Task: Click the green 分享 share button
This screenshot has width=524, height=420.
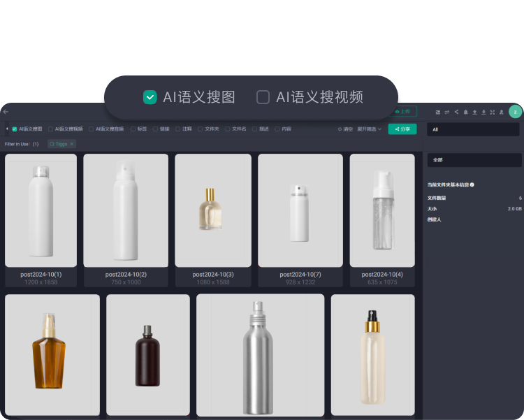Action: (x=402, y=129)
